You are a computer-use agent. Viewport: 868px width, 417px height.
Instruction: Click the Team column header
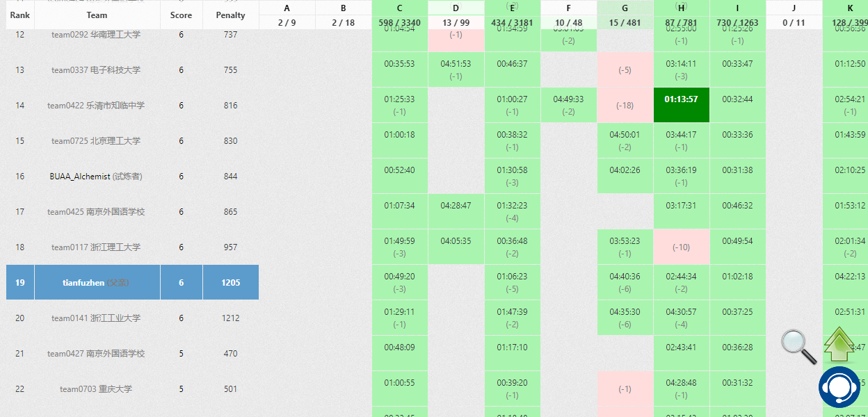pyautogui.click(x=97, y=15)
